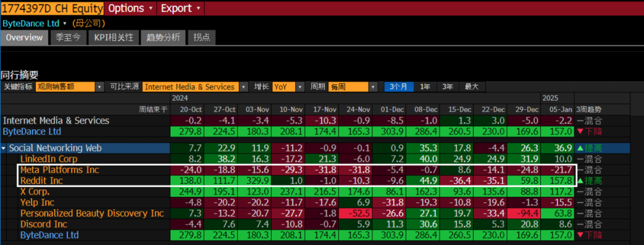Click the 2024 year header
Image resolution: width=644 pixels, height=245 pixels.
click(180, 98)
